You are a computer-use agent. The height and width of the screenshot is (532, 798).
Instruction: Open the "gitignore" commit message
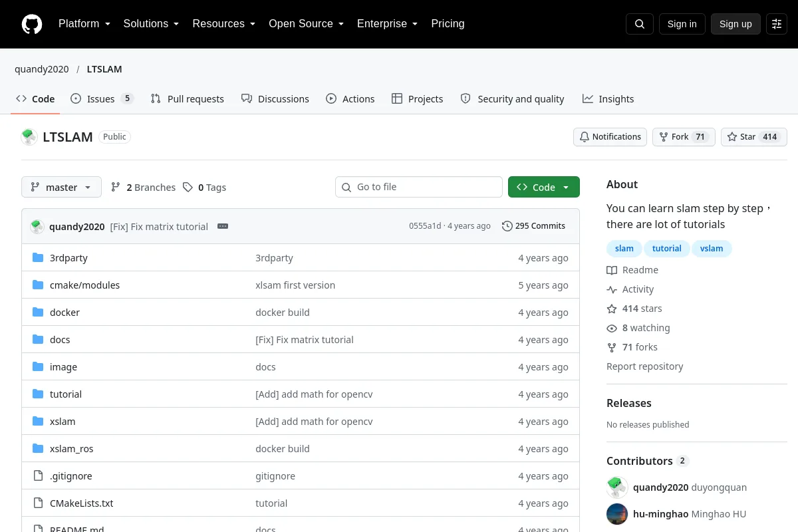[x=275, y=476]
